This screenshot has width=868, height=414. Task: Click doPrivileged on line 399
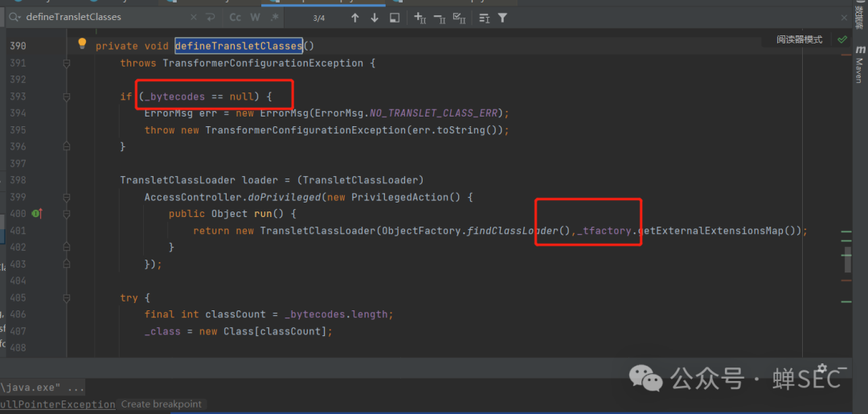coord(284,197)
